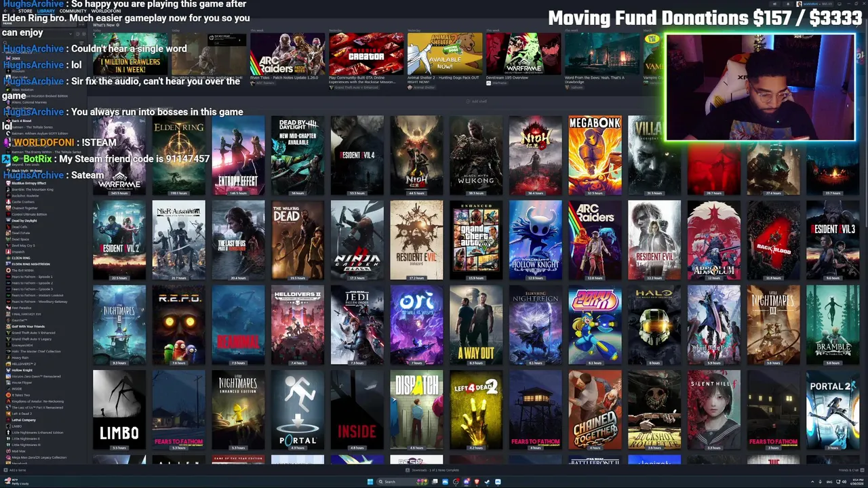Select the NieR Automata game cover
This screenshot has height=488, width=868.
(179, 240)
